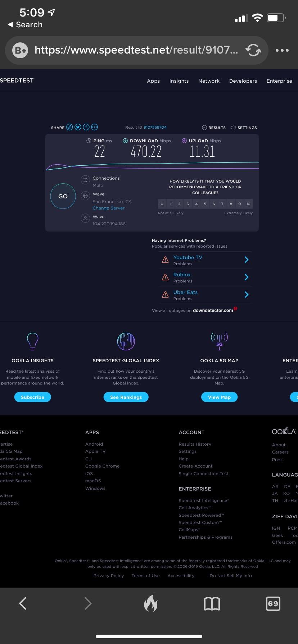
Task: Select rating 2 on recommend scale
Action: pos(179,204)
